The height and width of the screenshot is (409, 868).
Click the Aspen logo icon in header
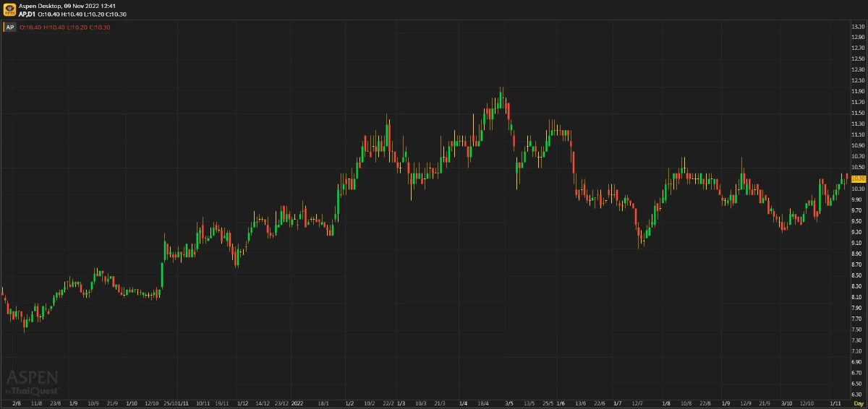9,9
